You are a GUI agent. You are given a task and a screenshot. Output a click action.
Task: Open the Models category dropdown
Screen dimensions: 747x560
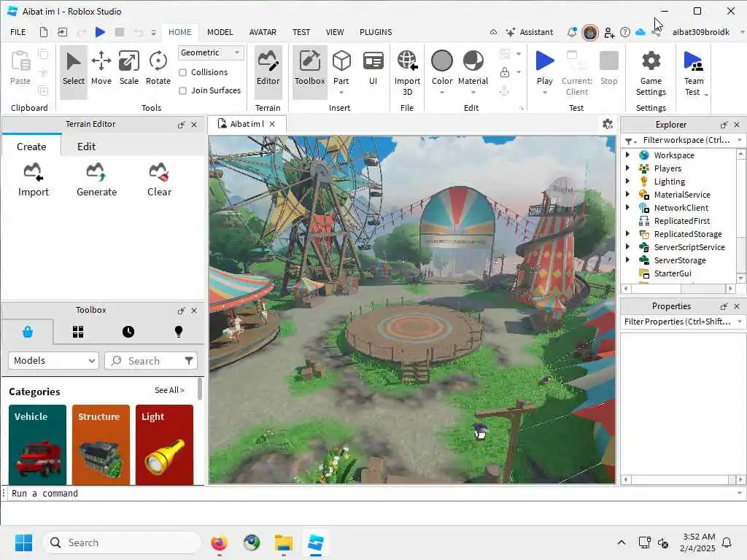(x=53, y=360)
